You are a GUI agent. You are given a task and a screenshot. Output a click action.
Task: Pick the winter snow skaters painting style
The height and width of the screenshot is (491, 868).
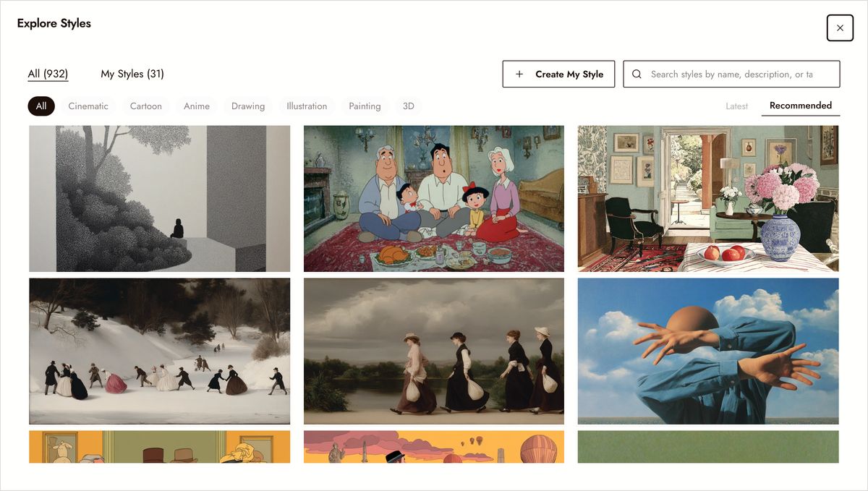click(x=159, y=351)
